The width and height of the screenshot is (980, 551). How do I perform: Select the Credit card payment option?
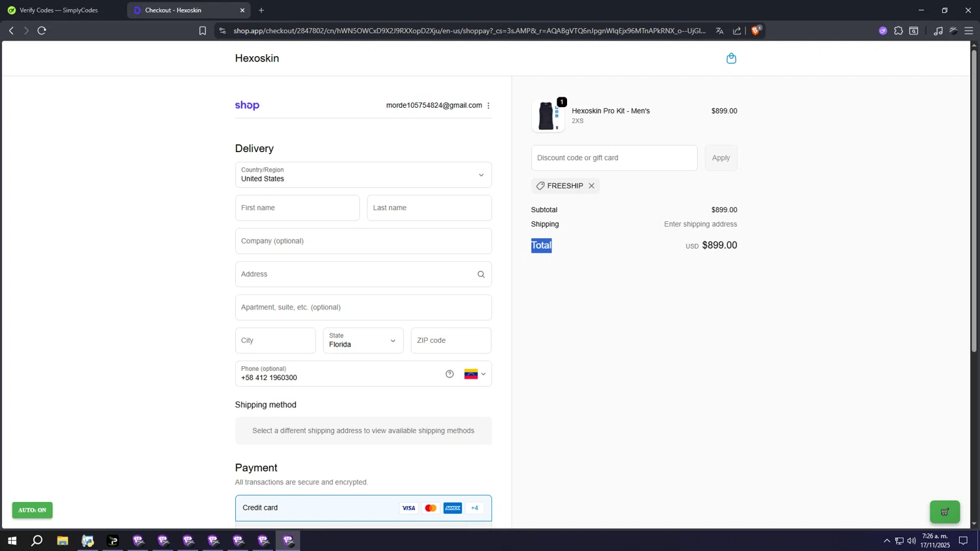[363, 508]
